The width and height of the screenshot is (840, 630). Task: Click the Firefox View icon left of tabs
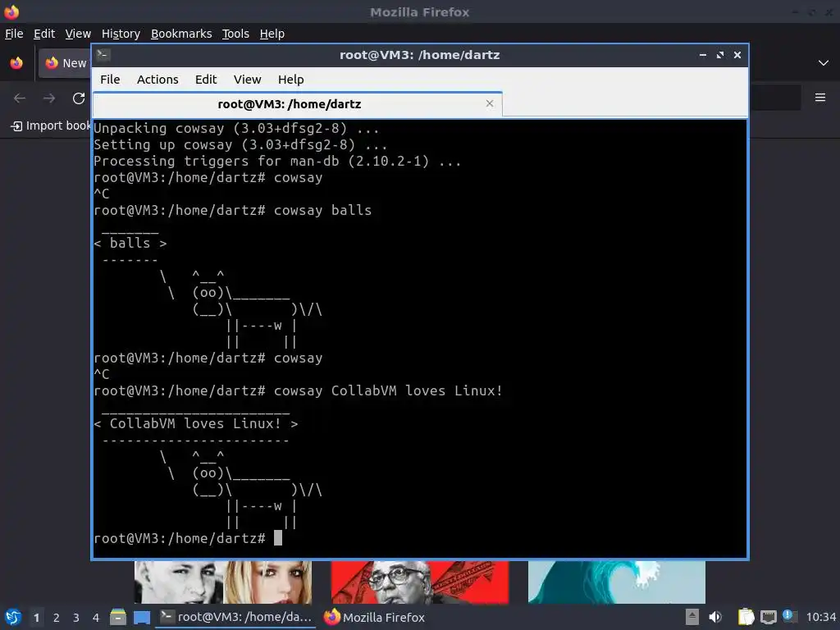(x=16, y=63)
